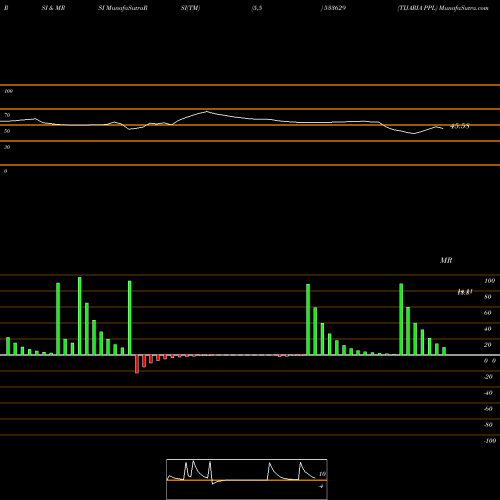Click the '-4' label in mini overview chart
Viewport: 500px width, 500px height.
[x=321, y=486]
